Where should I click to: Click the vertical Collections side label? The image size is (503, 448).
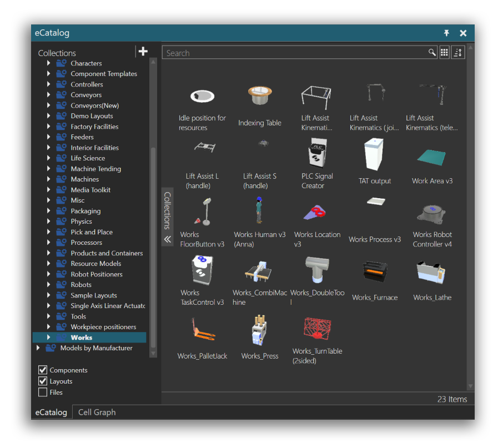point(167,211)
